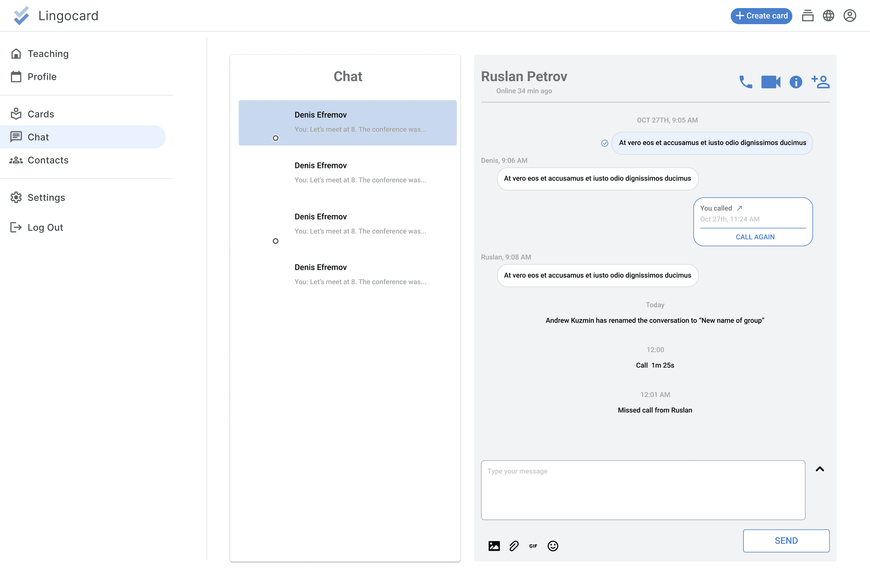
Task: Click the 12:01 AM timestamp
Action: (655, 395)
